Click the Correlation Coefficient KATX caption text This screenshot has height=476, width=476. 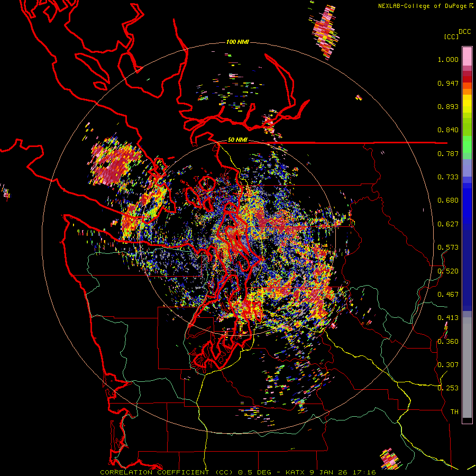[237, 472]
